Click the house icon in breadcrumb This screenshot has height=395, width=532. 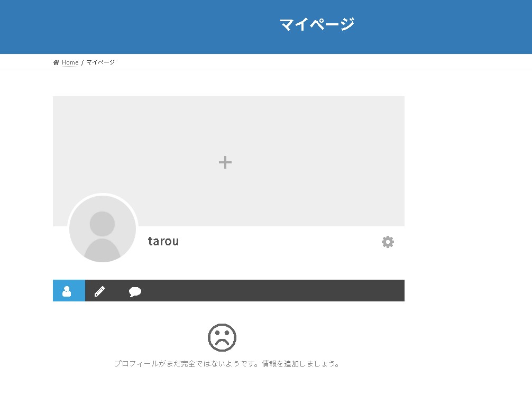[x=56, y=62]
